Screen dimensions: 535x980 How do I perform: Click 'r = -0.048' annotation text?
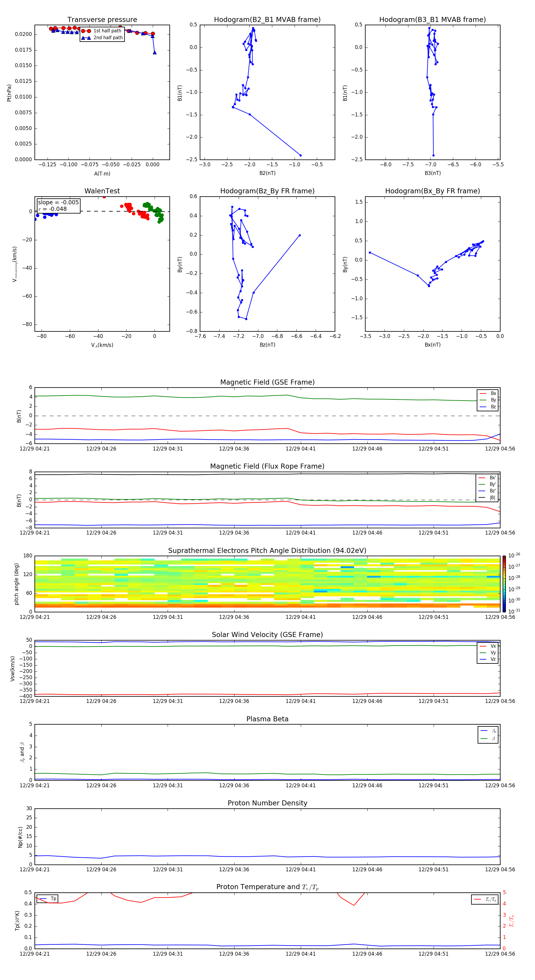[x=53, y=209]
